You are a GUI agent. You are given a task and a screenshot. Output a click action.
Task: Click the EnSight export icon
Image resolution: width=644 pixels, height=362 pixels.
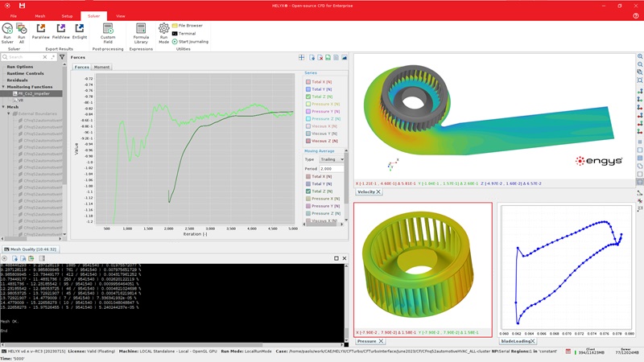(80, 30)
